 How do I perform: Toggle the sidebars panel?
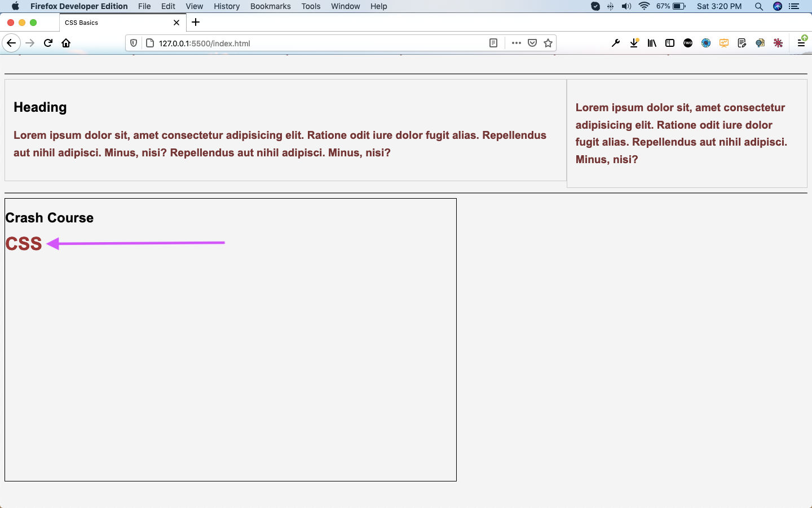pos(670,43)
